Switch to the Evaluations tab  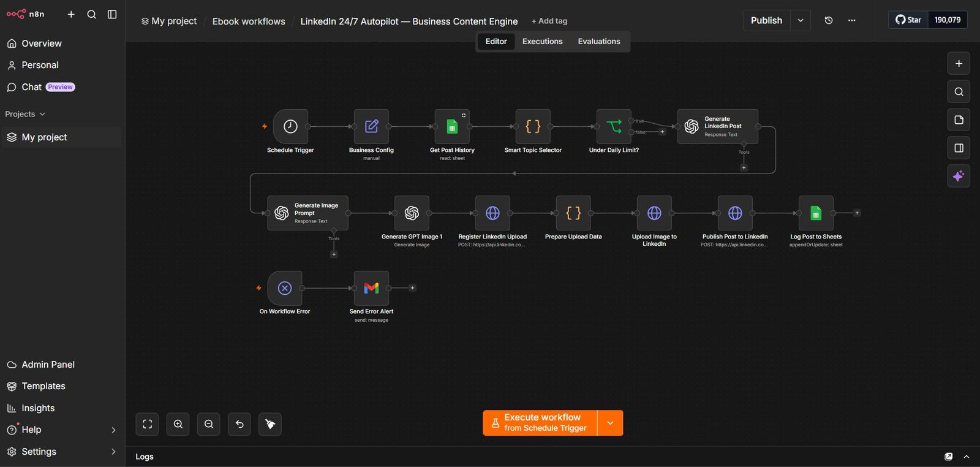pos(599,42)
